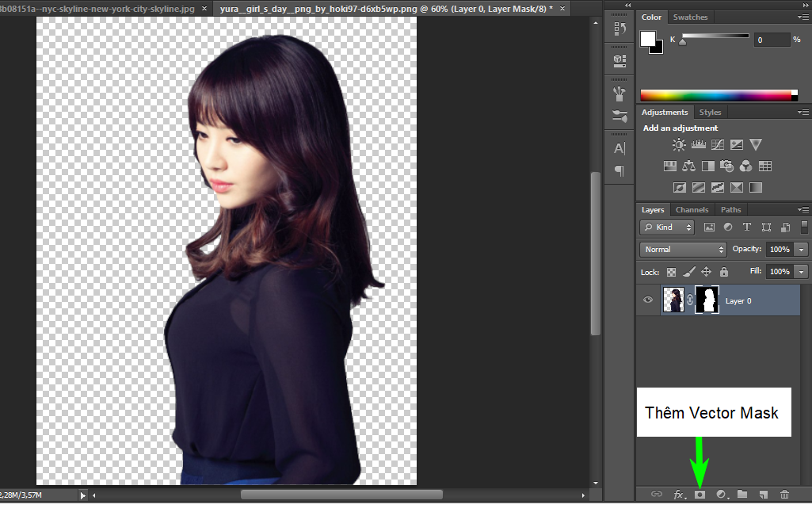The image size is (812, 512).
Task: Select the Layer 0 mask thumbnail
Action: 707,300
